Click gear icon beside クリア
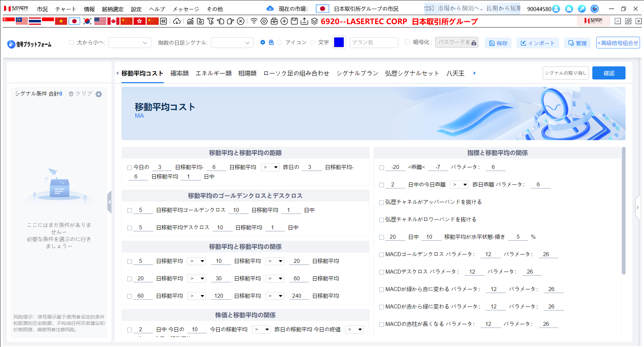This screenshot has height=347, width=644. click(99, 94)
